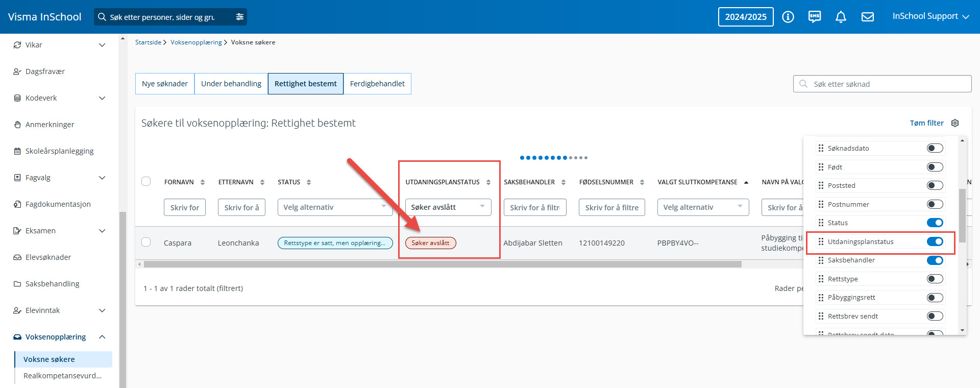Switch to Ferdigbehandlet tab
Viewport: 980px width, 388px height.
tap(377, 84)
